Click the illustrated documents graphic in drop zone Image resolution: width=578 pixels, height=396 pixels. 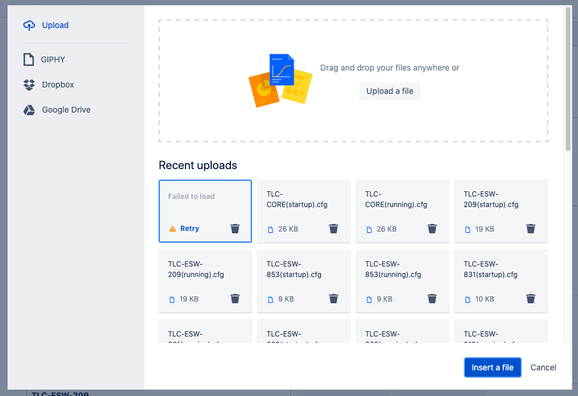[x=281, y=80]
